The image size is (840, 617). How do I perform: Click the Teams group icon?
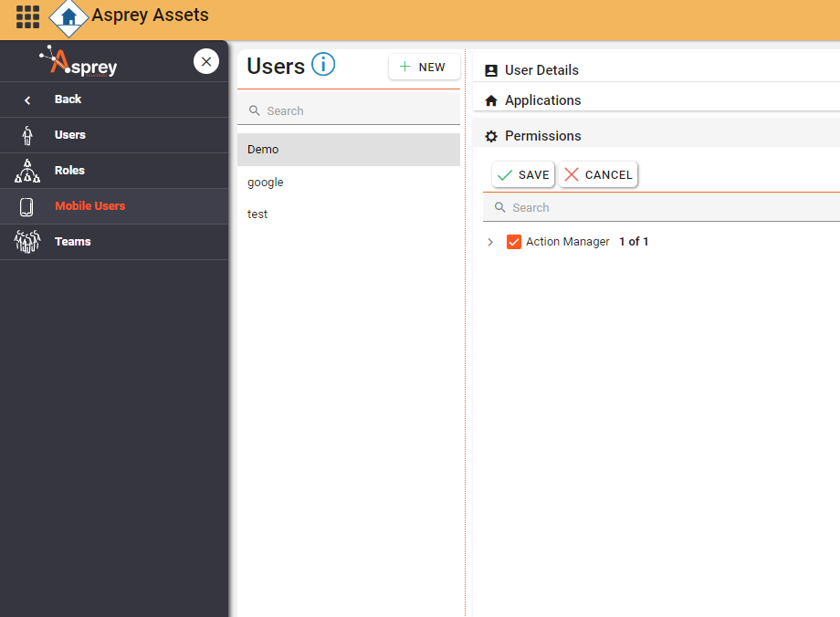[x=27, y=242]
